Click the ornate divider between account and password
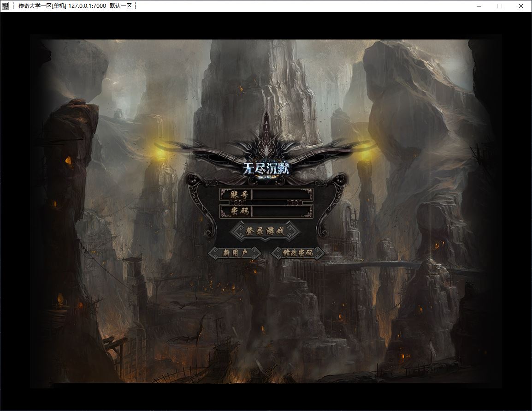Screen dimensions: 532x411 [266, 203]
